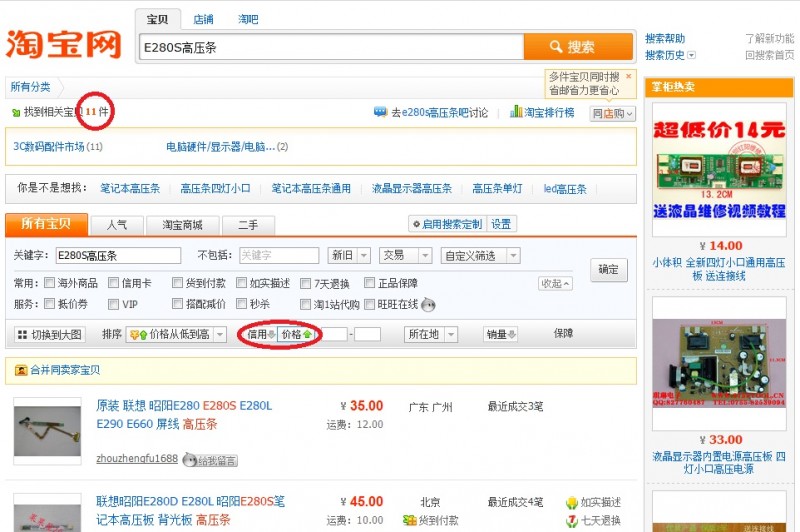Click the 旺旺 message icon under seller zhouzhengfu1688

(189, 460)
